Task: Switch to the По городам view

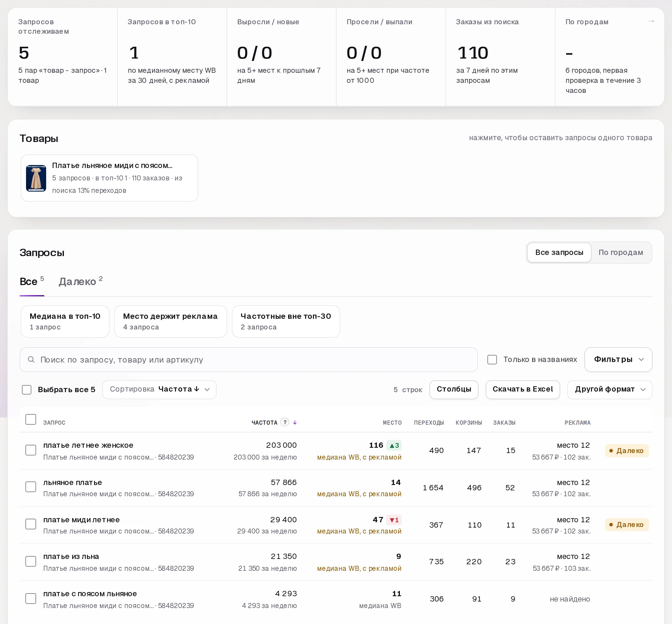Action: 621,252
